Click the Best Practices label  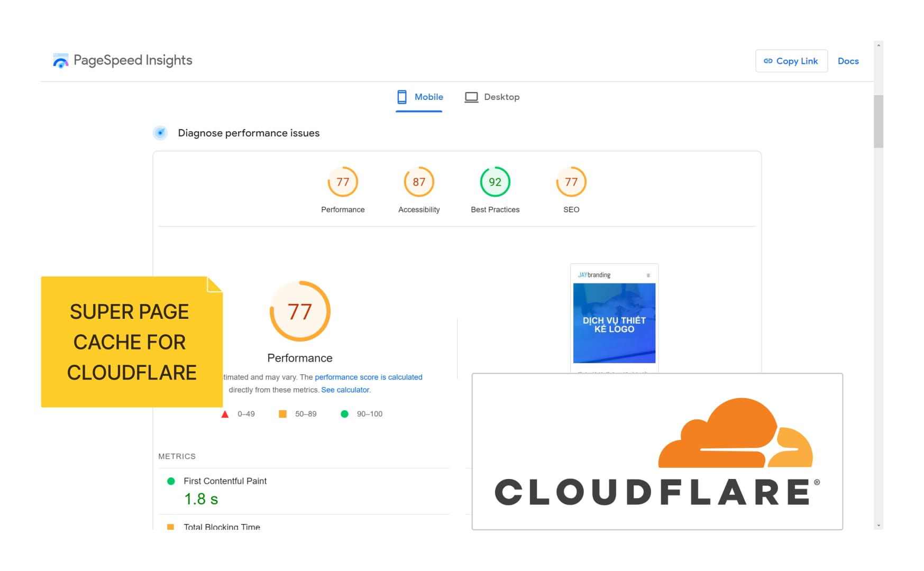tap(495, 210)
